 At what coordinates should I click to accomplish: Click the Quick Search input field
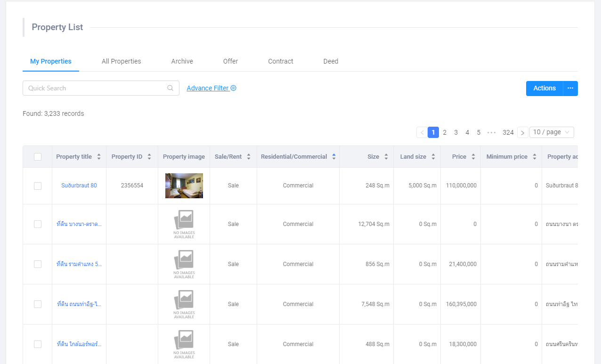click(x=94, y=88)
